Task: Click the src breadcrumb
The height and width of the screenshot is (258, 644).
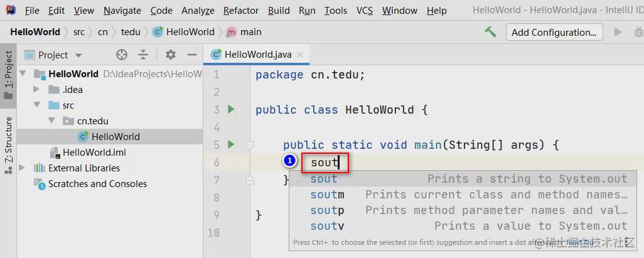Action: click(x=79, y=32)
